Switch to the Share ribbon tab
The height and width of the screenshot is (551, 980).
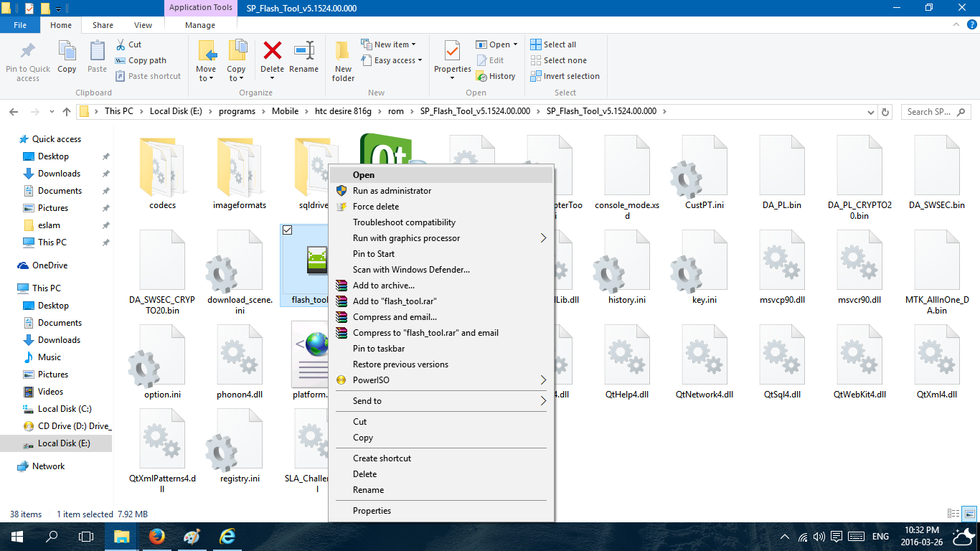coord(103,25)
